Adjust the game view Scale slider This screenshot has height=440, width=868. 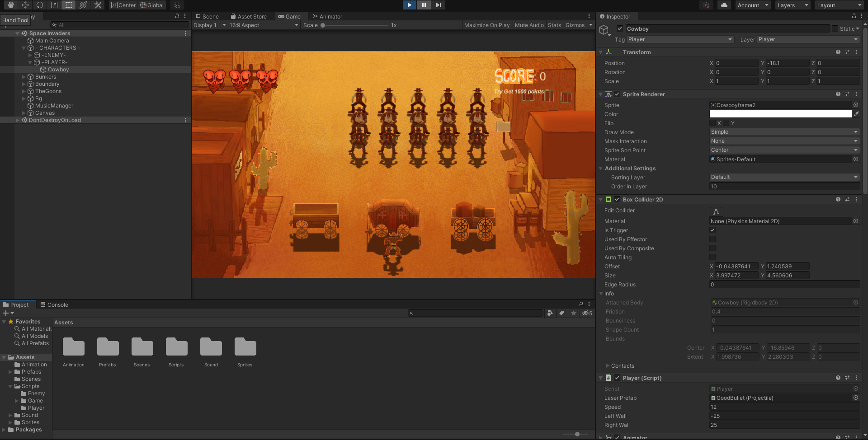(x=354, y=25)
